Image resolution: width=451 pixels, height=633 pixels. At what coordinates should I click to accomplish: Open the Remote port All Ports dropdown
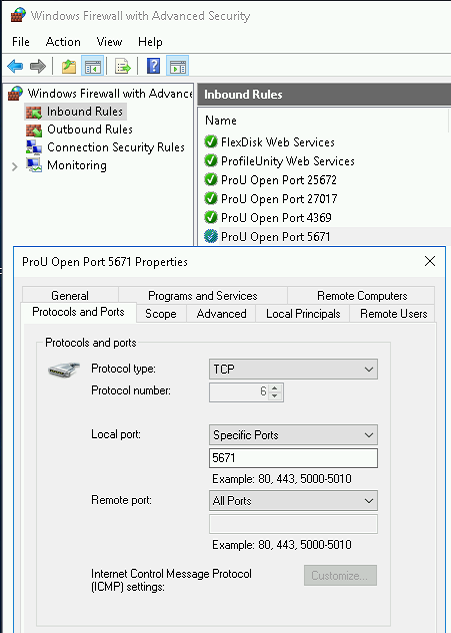[293, 501]
